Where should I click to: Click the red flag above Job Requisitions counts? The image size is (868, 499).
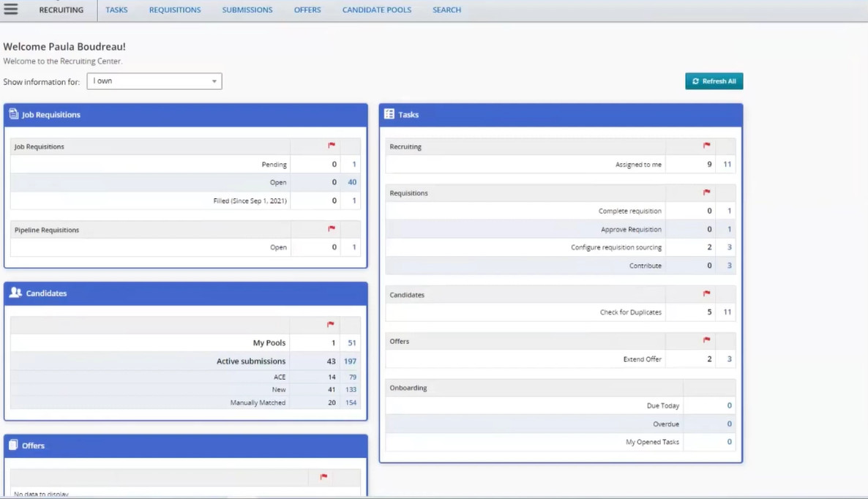pyautogui.click(x=331, y=146)
